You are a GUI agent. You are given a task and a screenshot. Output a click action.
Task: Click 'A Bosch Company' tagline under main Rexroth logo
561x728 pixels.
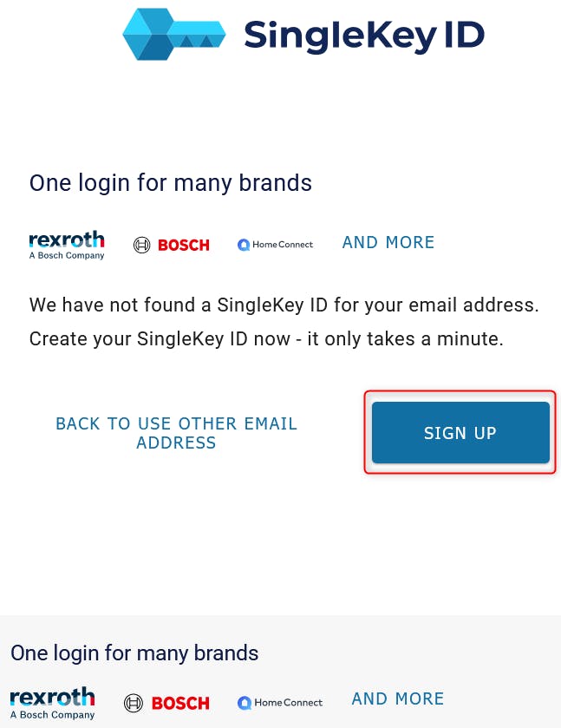(67, 255)
